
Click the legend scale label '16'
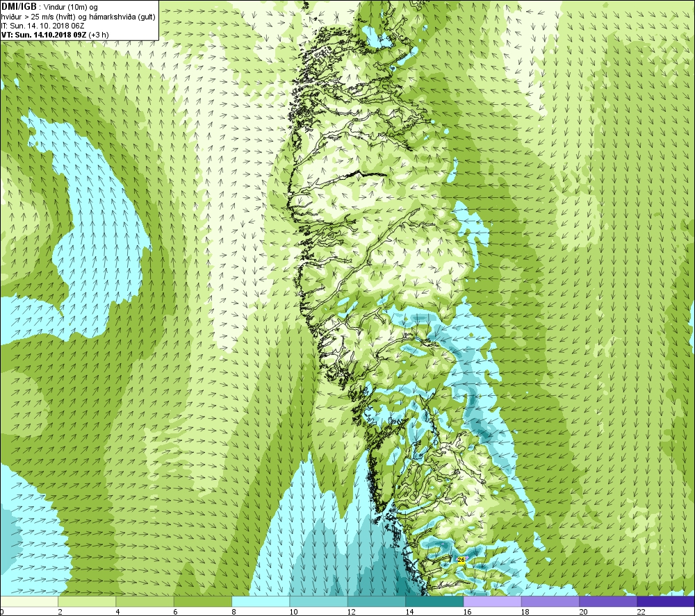tap(467, 612)
